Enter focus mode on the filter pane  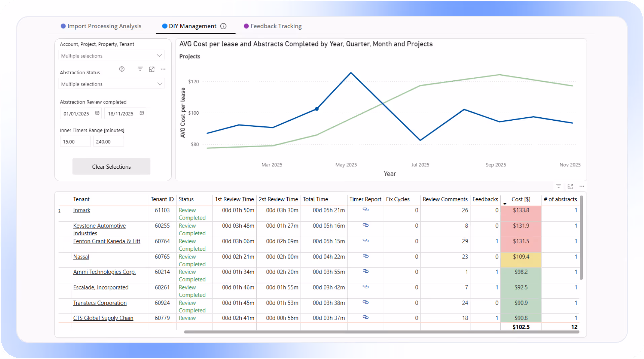click(x=152, y=69)
